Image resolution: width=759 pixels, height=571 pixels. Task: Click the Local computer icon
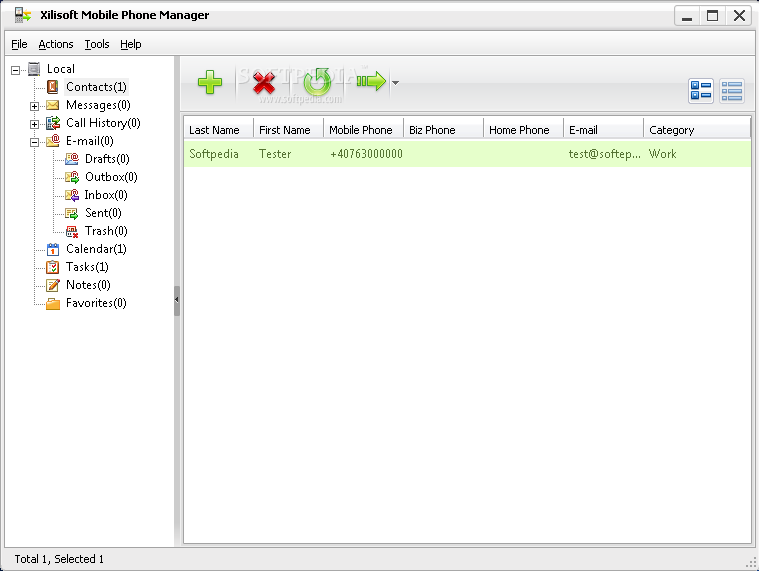click(34, 69)
